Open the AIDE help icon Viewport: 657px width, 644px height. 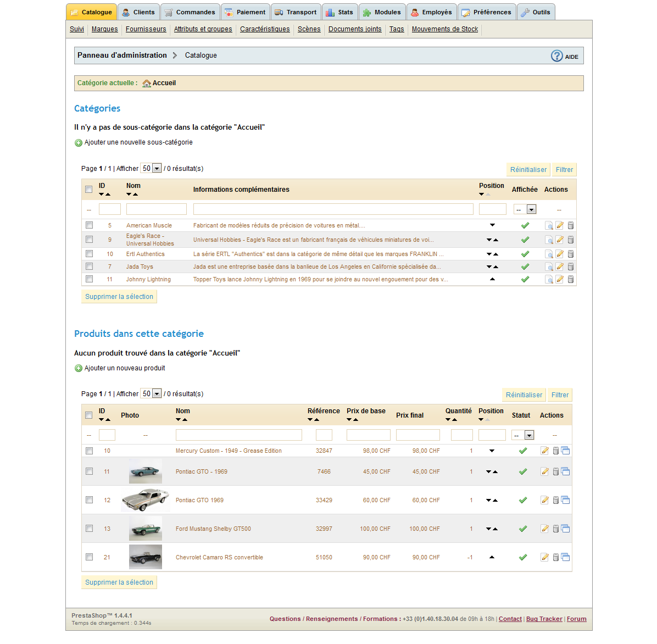pyautogui.click(x=556, y=55)
